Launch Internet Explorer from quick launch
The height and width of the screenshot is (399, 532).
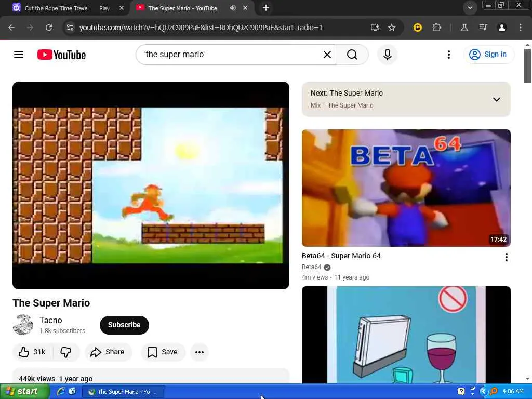(61, 392)
